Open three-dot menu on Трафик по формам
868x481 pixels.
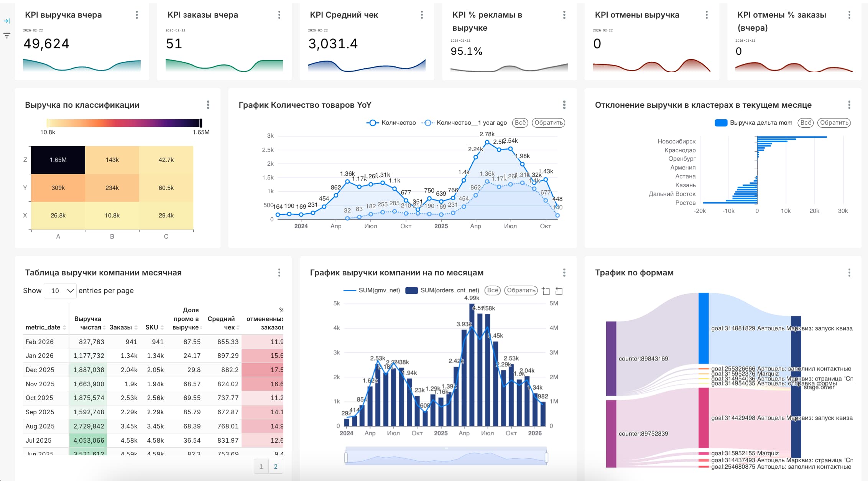click(849, 273)
